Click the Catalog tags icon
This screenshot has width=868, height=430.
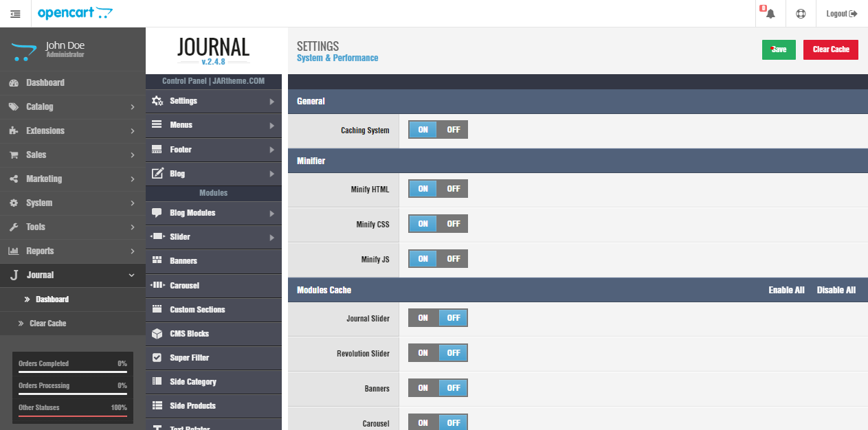[14, 106]
